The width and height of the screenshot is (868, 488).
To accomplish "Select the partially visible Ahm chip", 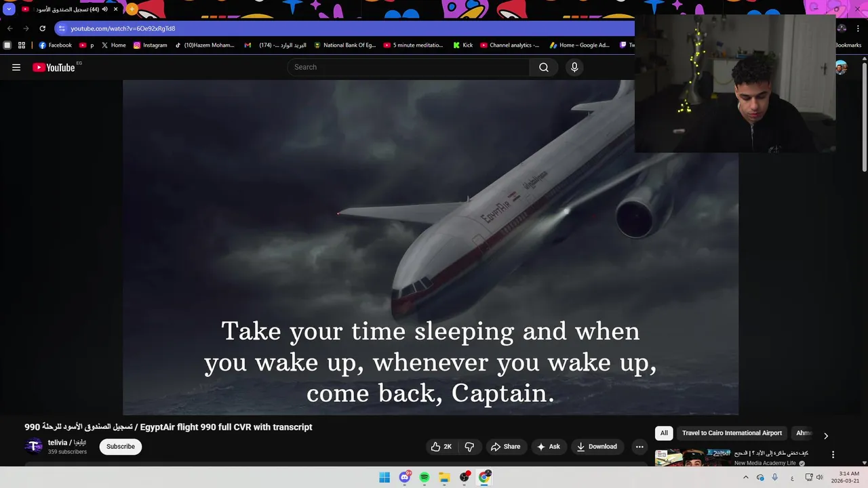I will pos(803,433).
